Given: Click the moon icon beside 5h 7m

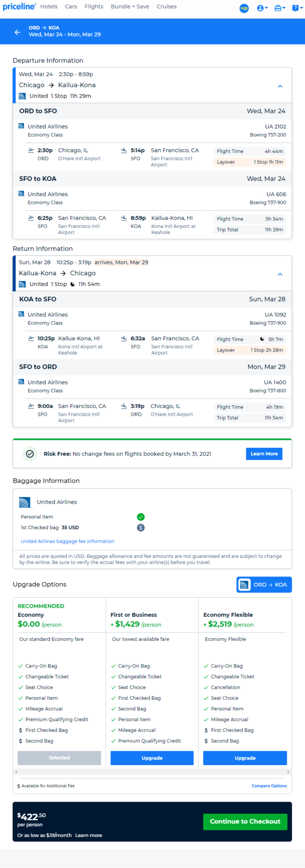Looking at the screenshot, I should click(262, 339).
